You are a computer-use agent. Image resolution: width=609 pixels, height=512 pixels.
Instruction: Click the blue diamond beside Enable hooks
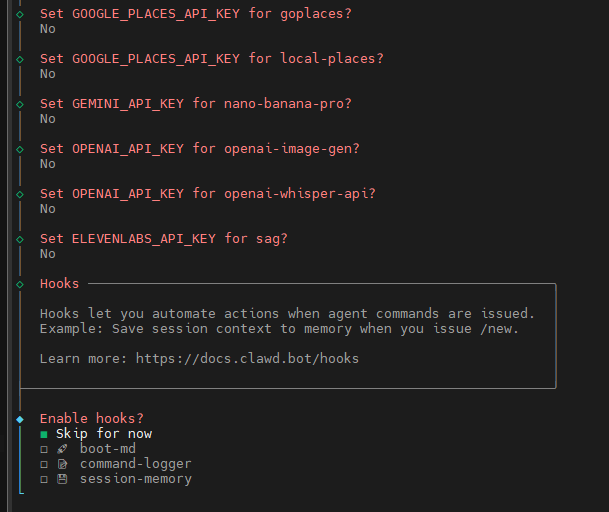(20, 419)
